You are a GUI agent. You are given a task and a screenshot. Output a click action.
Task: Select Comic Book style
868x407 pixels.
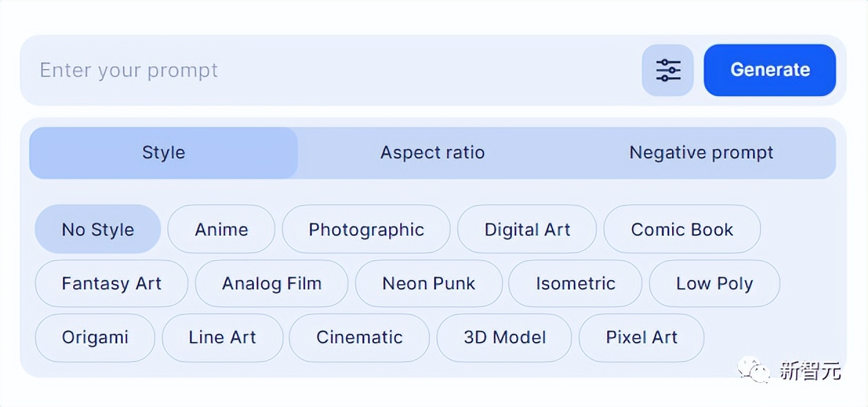click(682, 229)
